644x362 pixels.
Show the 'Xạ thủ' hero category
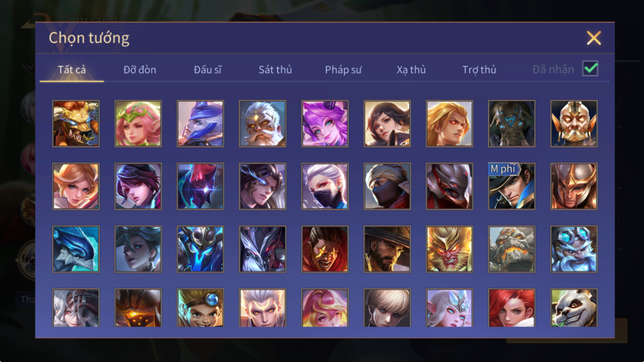pyautogui.click(x=411, y=70)
